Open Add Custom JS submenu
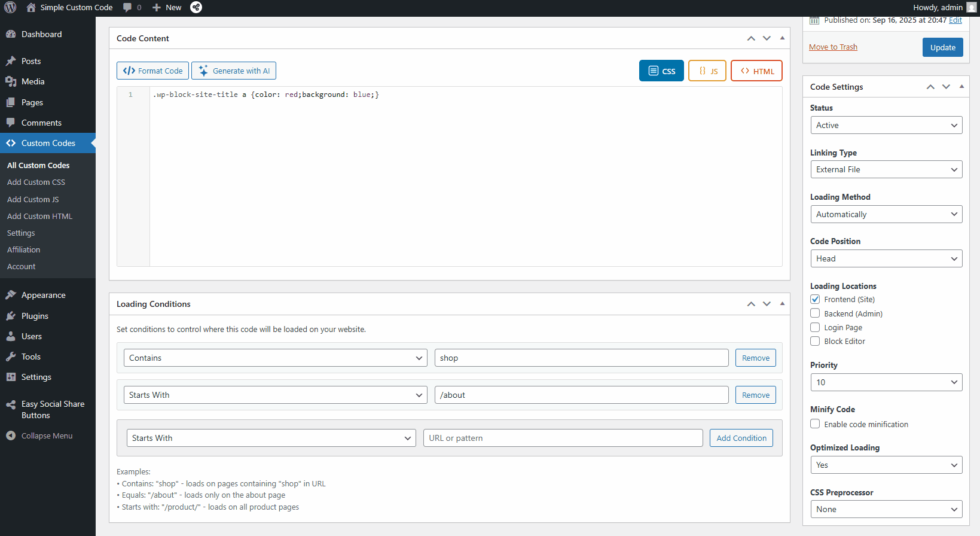The image size is (980, 536). 33,199
